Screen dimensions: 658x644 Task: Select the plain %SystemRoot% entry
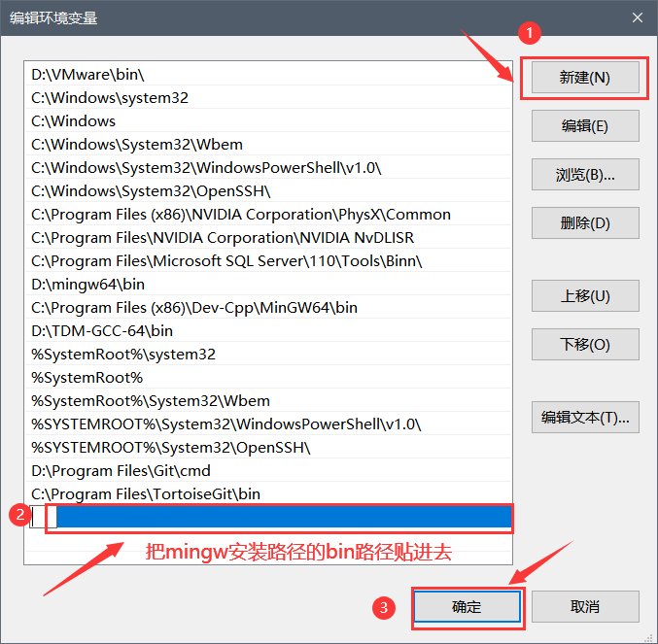coord(268,378)
